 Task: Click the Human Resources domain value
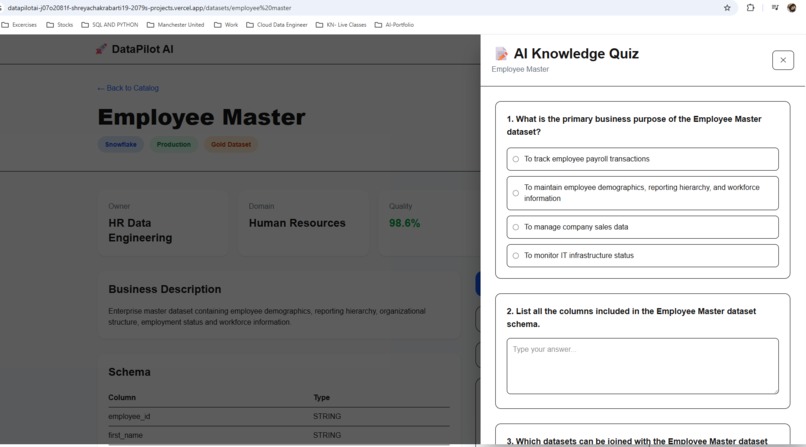(297, 223)
